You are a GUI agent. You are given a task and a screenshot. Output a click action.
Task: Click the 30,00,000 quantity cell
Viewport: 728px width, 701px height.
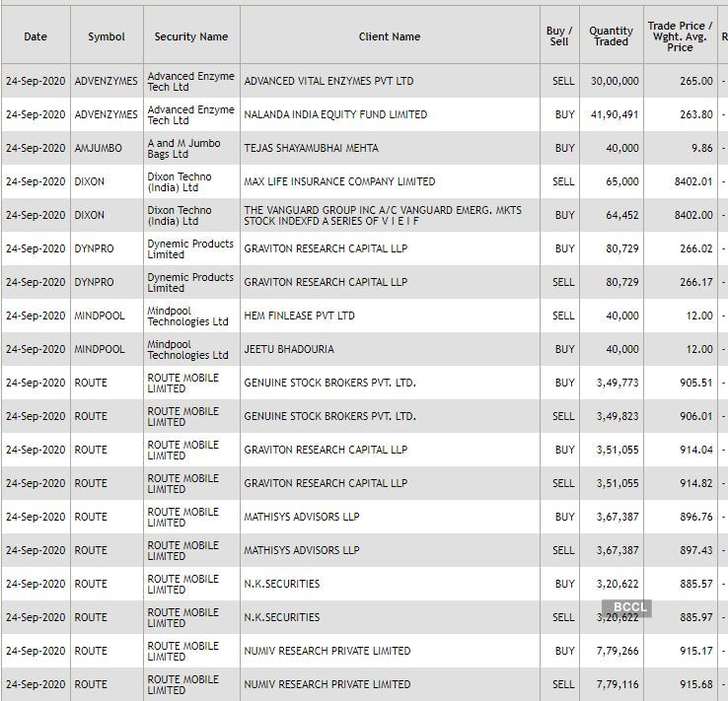(615, 81)
